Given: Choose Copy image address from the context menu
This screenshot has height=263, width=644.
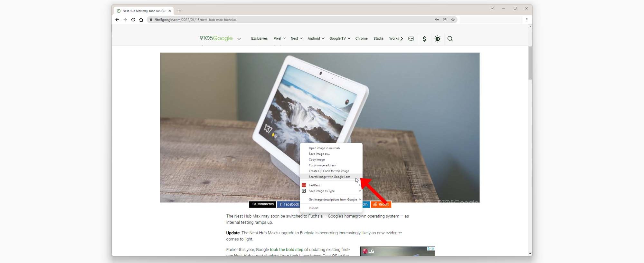Looking at the screenshot, I should (322, 165).
